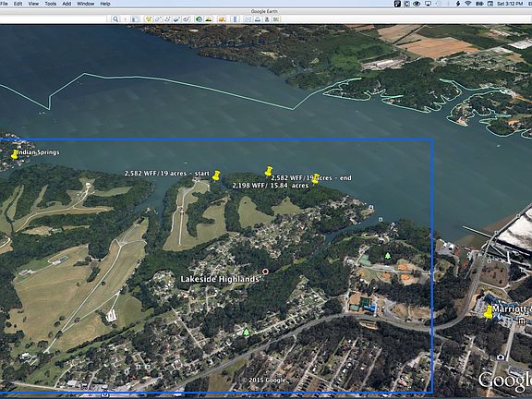Click the Lakeside Highlands place marker circle
The height and width of the screenshot is (399, 532).
[x=265, y=272]
